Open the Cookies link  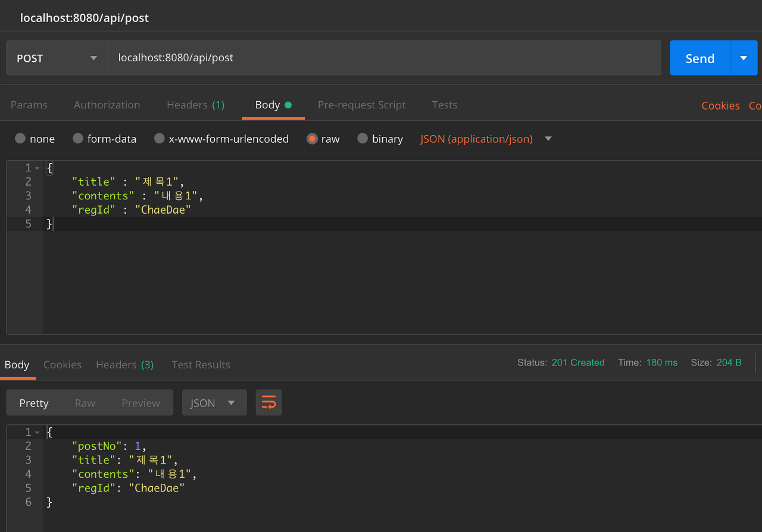click(720, 105)
